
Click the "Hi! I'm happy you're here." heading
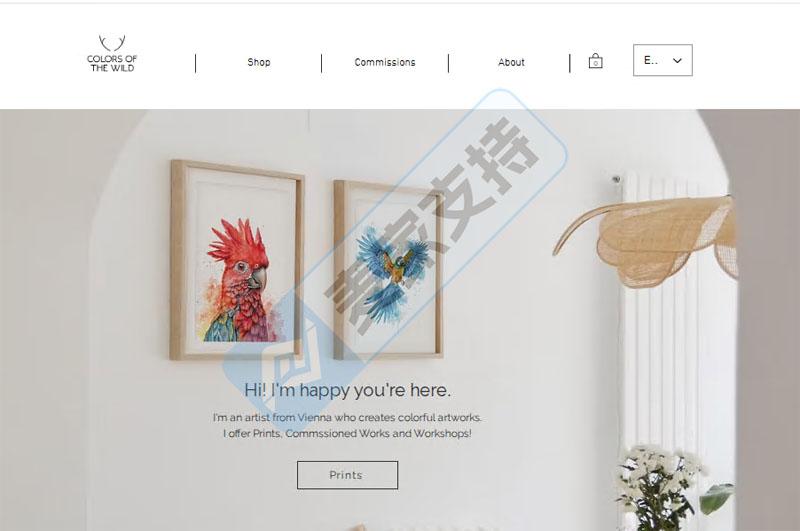click(x=347, y=390)
